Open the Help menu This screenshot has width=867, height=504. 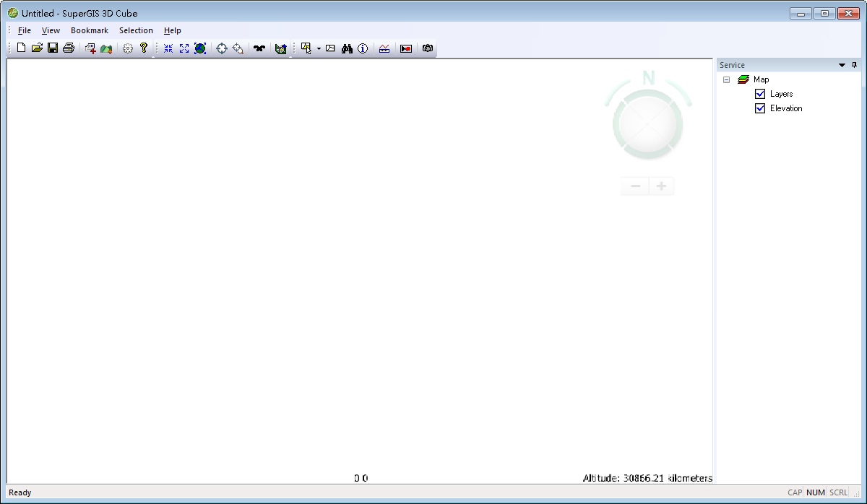[x=173, y=30]
